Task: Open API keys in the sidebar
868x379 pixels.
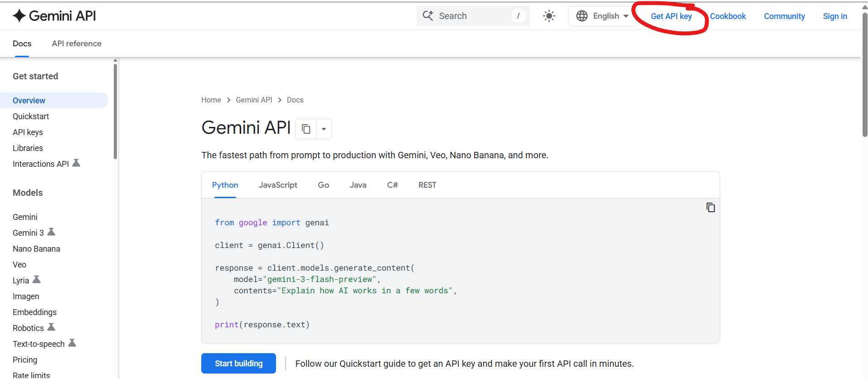Action: 28,132
